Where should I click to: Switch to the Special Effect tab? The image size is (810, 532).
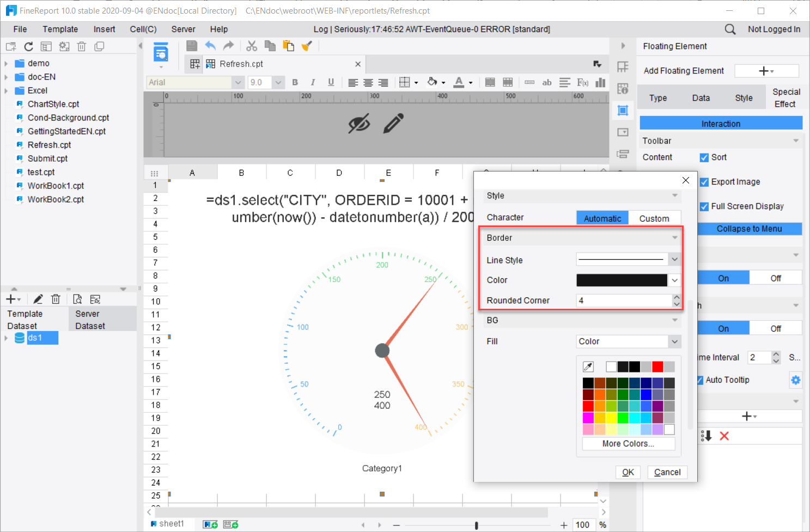tap(786, 98)
